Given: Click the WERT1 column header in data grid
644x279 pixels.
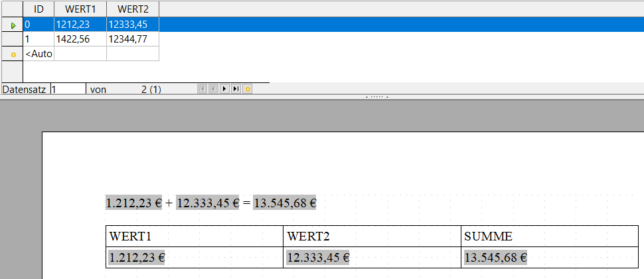Looking at the screenshot, I should coord(80,9).
